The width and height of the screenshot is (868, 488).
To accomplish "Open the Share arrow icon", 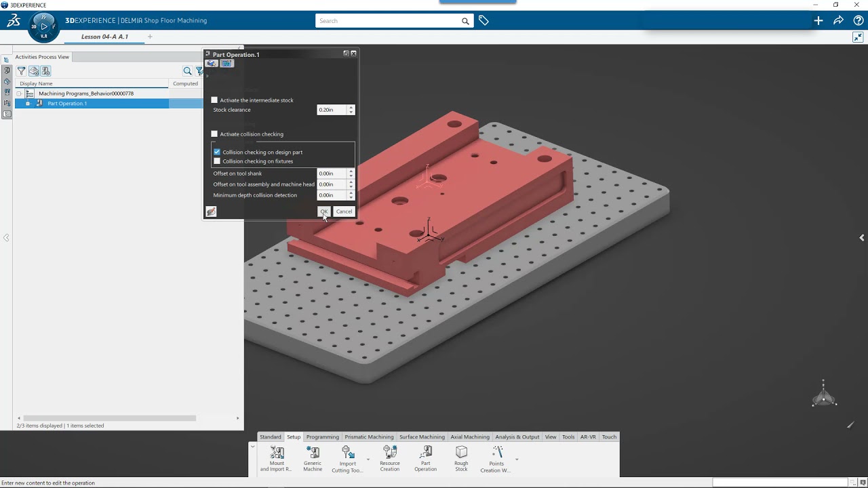I will (x=838, y=20).
